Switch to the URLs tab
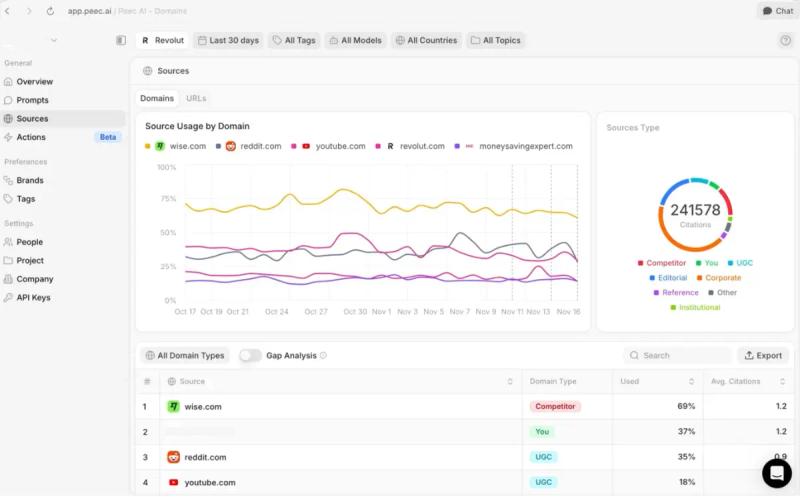 tap(196, 98)
